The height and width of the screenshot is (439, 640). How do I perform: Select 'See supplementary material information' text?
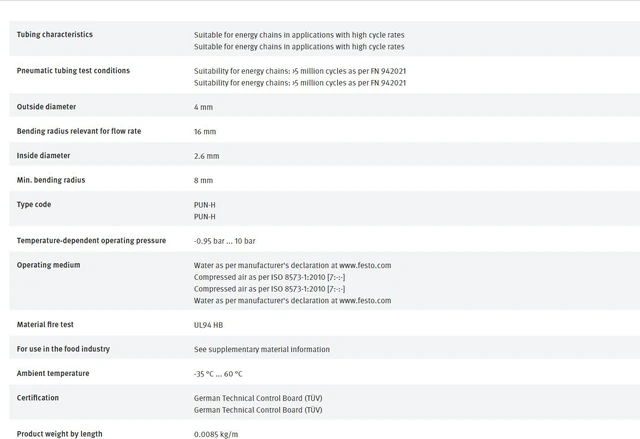click(262, 350)
